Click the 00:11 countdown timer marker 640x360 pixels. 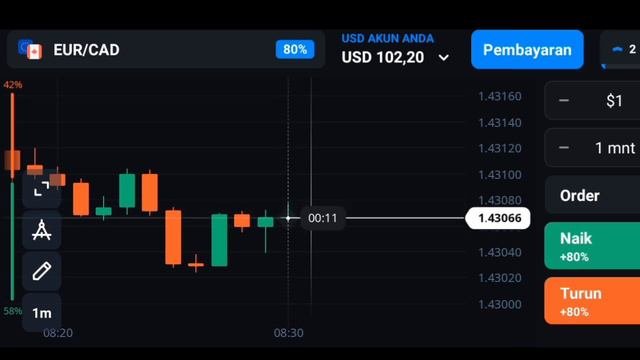[322, 218]
